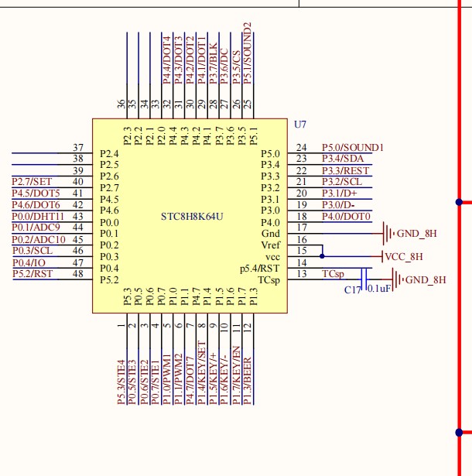
Task: Click net label P0.0/DHT11
Action: (38, 217)
